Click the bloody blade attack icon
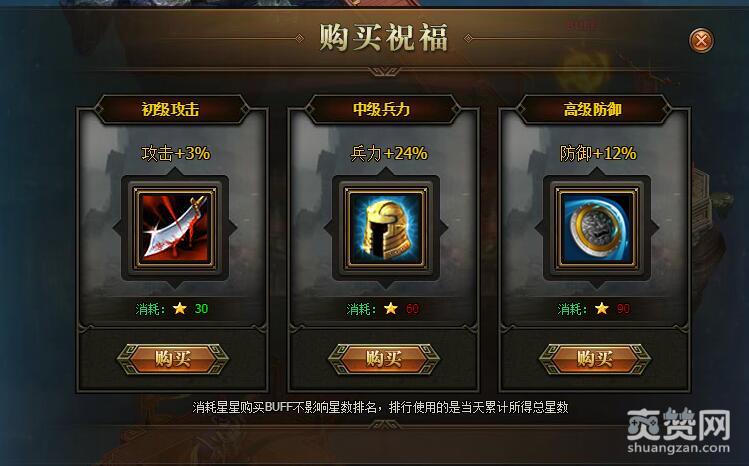The image size is (749, 466). (x=175, y=228)
